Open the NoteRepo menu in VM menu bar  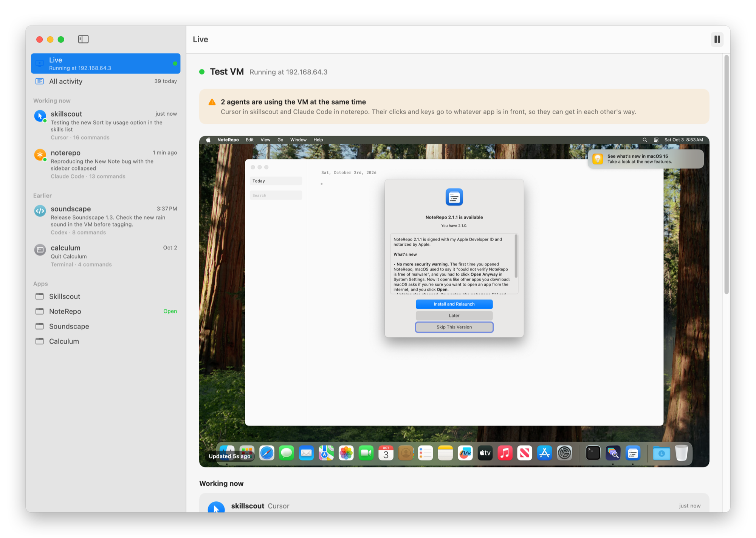point(228,140)
